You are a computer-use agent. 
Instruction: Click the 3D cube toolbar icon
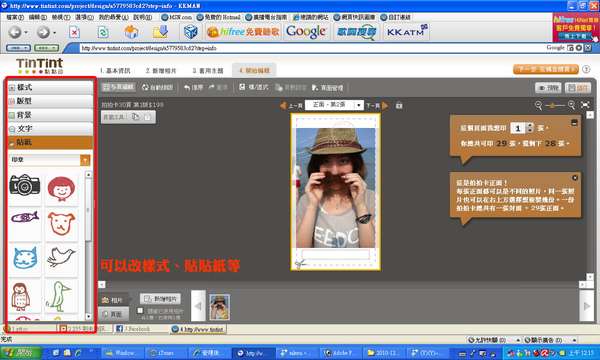click(190, 32)
